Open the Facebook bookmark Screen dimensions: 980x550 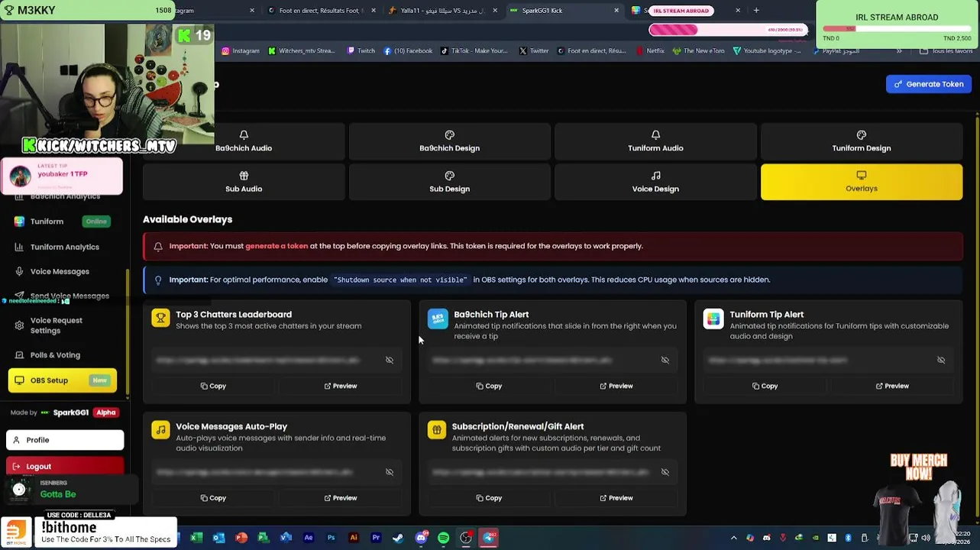pyautogui.click(x=408, y=51)
